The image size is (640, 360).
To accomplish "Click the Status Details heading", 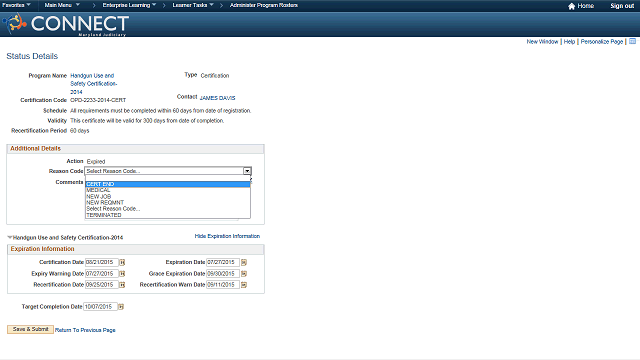I will click(32, 56).
